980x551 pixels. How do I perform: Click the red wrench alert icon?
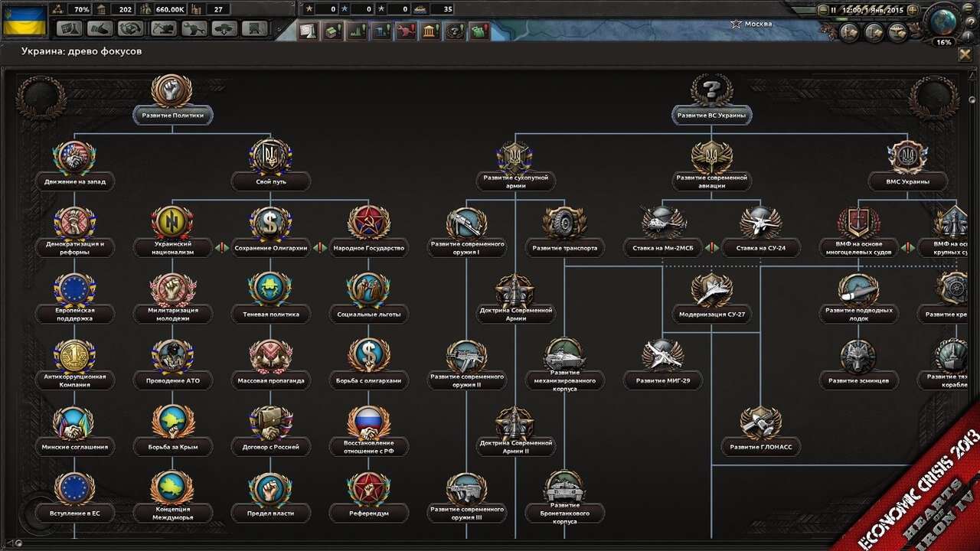click(x=406, y=31)
